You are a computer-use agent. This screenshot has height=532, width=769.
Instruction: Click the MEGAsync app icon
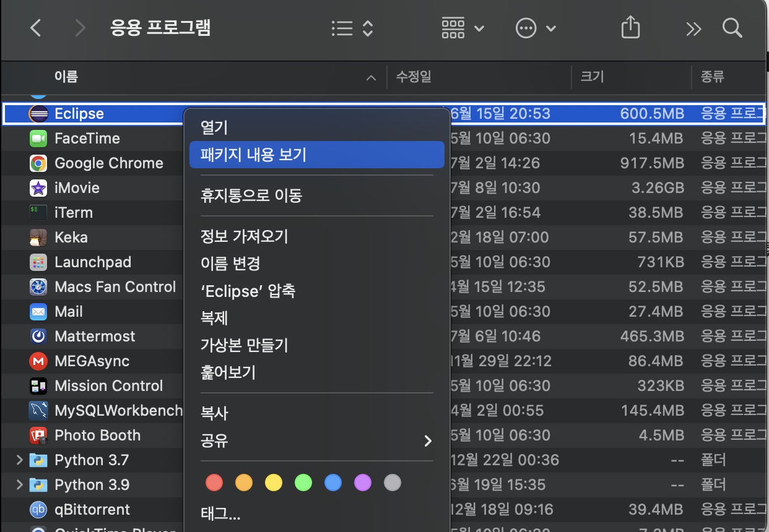[38, 361]
